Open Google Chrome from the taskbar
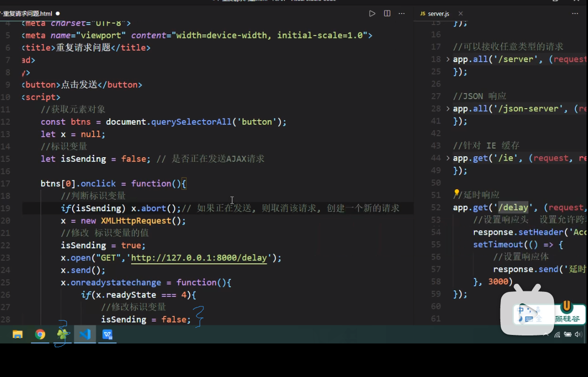The width and height of the screenshot is (588, 377). point(40,334)
